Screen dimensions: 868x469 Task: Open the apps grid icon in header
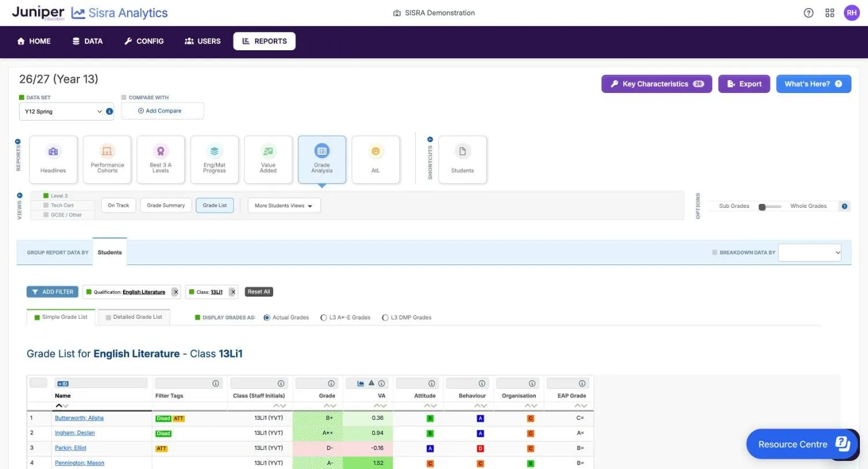pyautogui.click(x=830, y=13)
